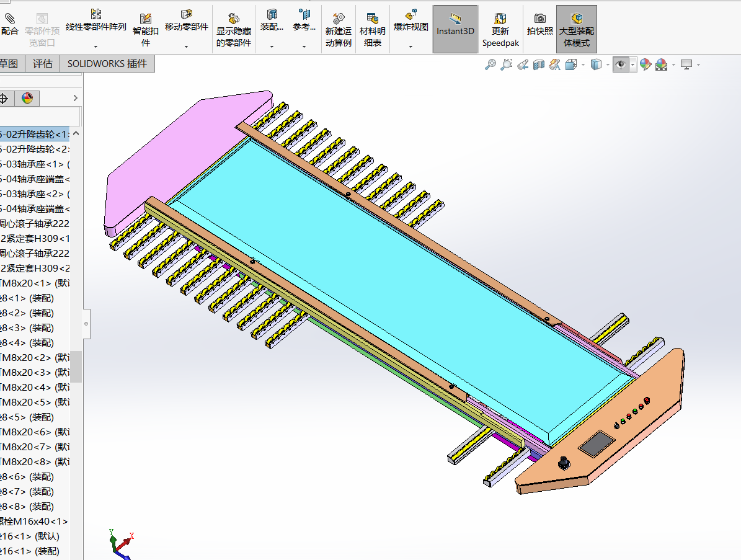Image resolution: width=741 pixels, height=560 pixels.
Task: Expand Linear Component Pattern dropdown arrow
Action: click(x=96, y=47)
